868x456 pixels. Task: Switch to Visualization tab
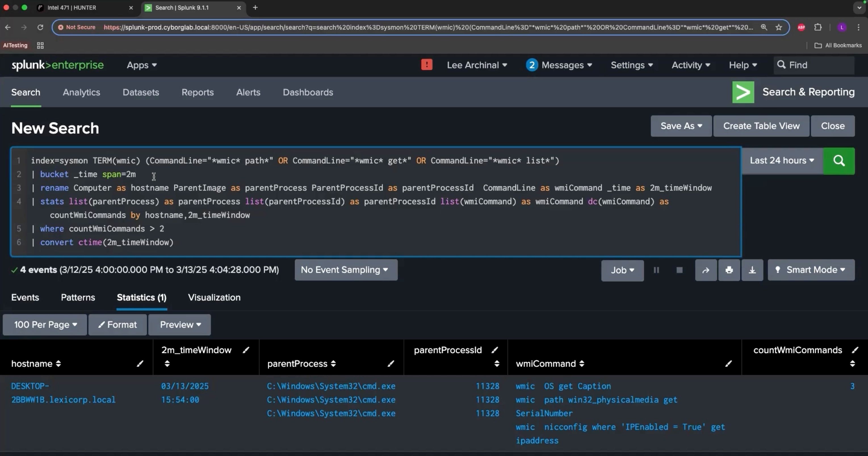click(x=214, y=298)
